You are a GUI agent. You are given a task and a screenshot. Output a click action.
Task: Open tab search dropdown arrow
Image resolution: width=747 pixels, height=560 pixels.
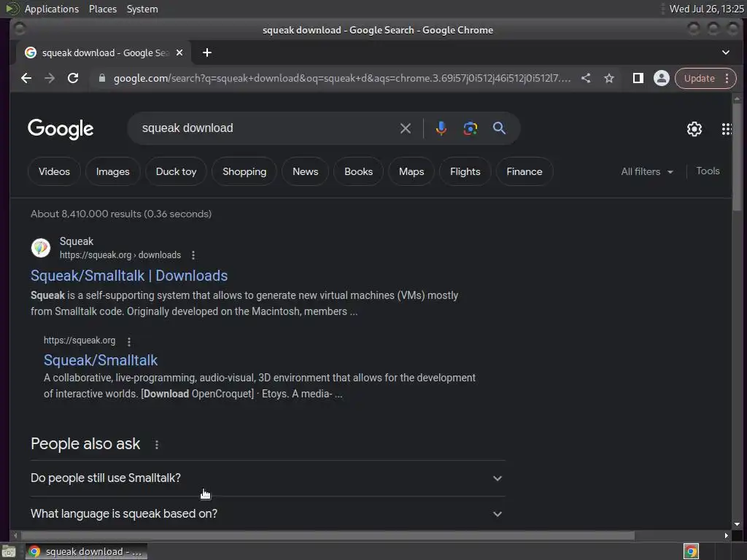pos(726,52)
